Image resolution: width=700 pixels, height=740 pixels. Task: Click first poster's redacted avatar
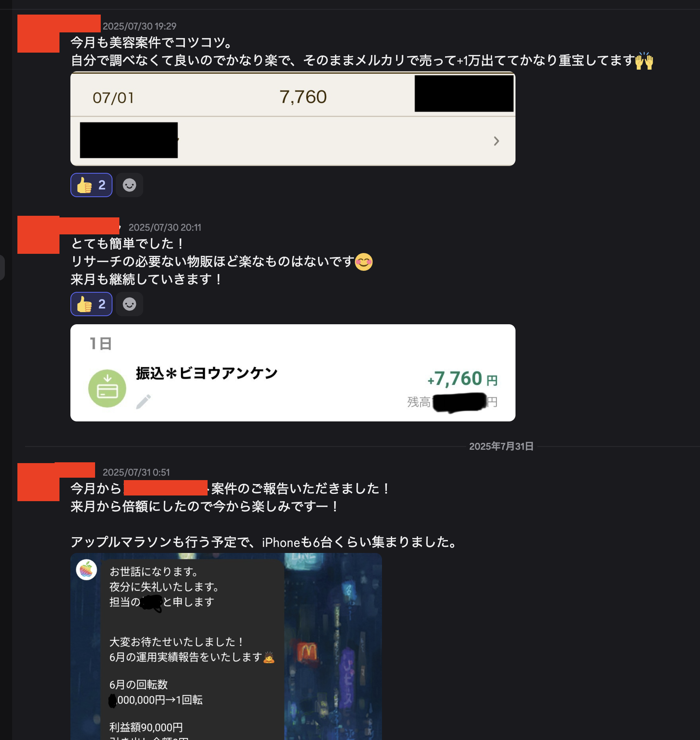[x=38, y=34]
